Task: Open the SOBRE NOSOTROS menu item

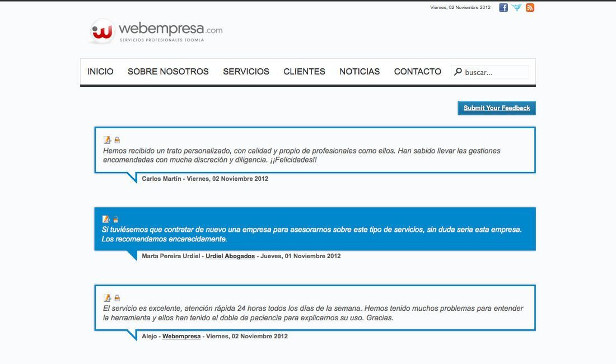Action: 168,72
